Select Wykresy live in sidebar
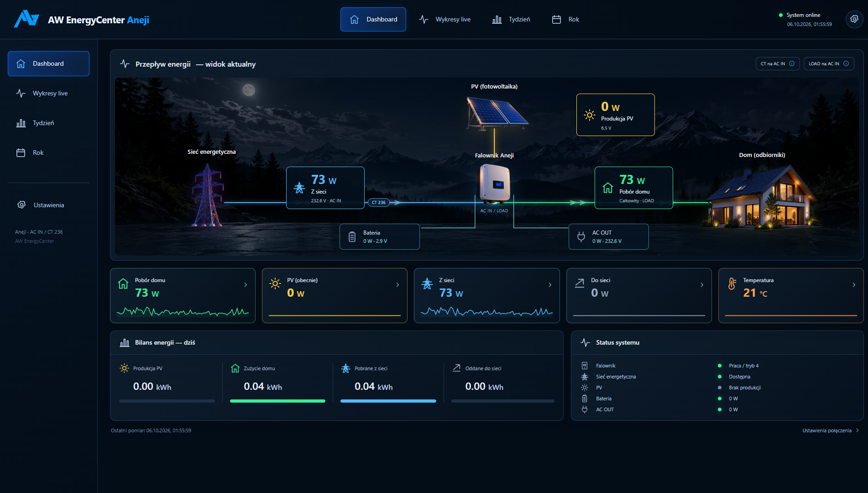Image resolution: width=868 pixels, height=493 pixels. point(48,93)
